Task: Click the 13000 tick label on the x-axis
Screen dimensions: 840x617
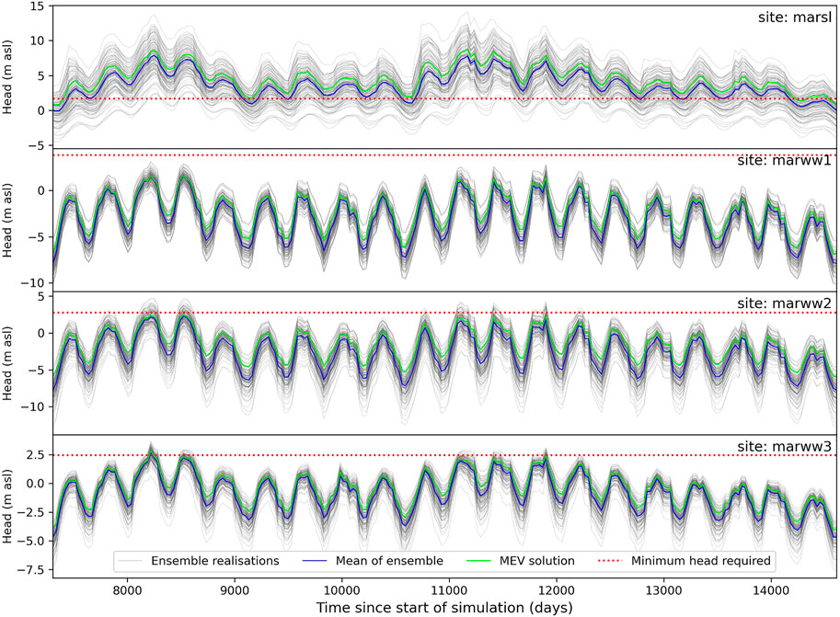Action: pos(664,590)
